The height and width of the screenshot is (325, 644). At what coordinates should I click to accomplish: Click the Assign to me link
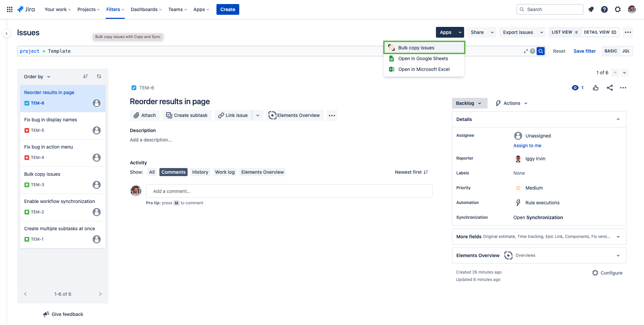click(527, 146)
